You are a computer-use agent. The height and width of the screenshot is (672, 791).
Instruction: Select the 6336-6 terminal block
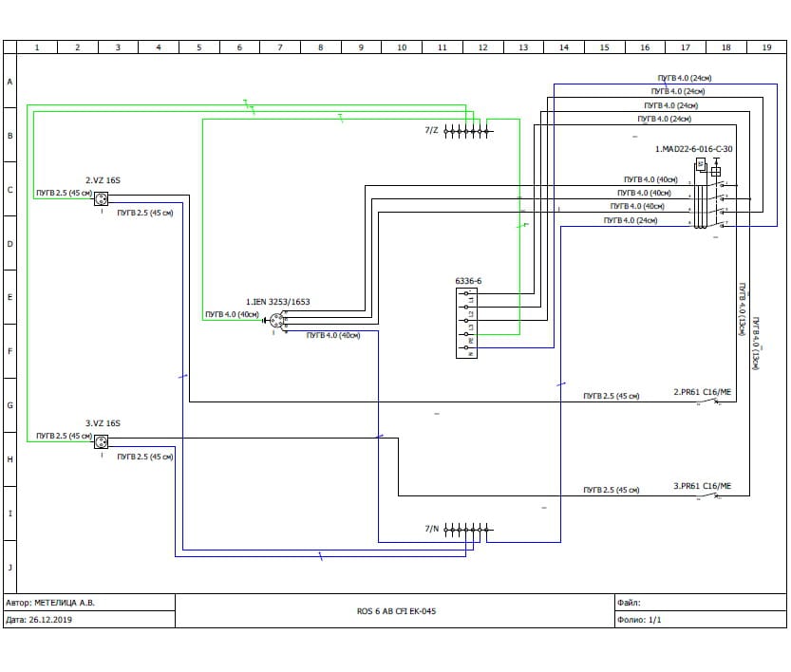pyautogui.click(x=469, y=324)
